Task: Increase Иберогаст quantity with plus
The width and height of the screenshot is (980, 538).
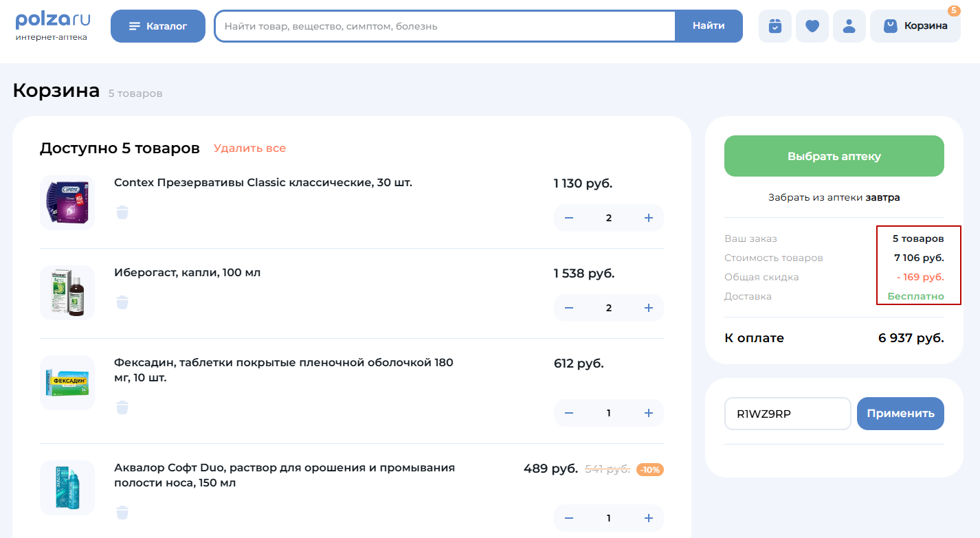Action: pos(649,308)
